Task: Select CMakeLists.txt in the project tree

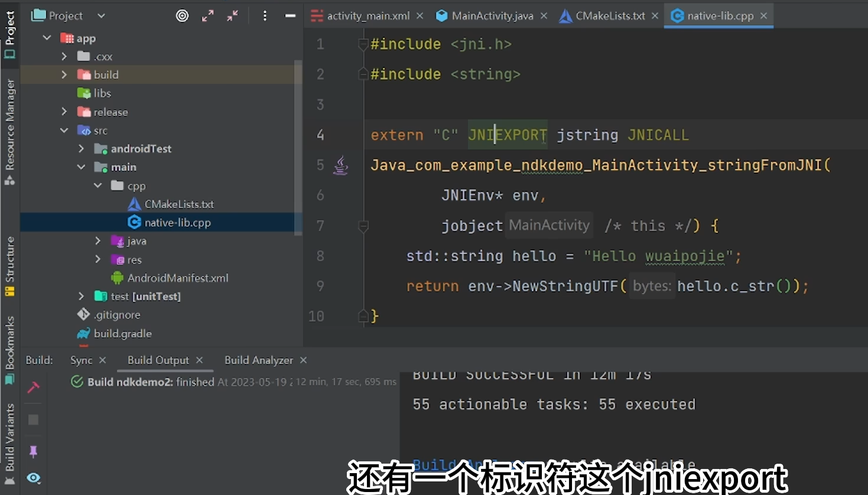Action: tap(171, 204)
